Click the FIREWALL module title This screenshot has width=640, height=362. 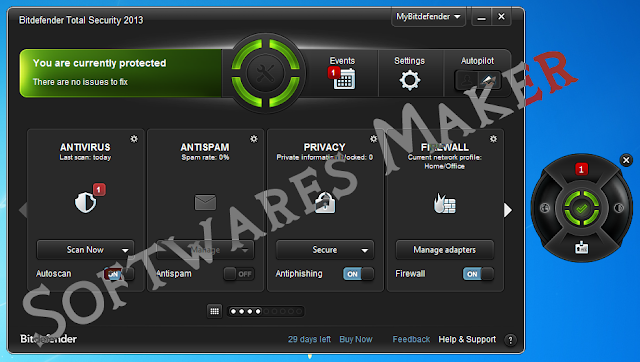tap(444, 147)
